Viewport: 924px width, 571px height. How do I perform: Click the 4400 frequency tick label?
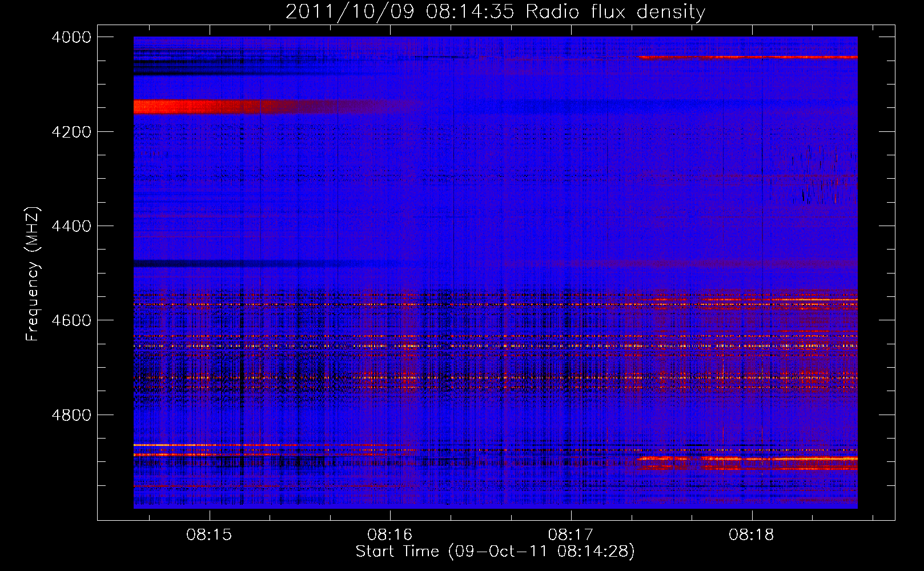71,226
